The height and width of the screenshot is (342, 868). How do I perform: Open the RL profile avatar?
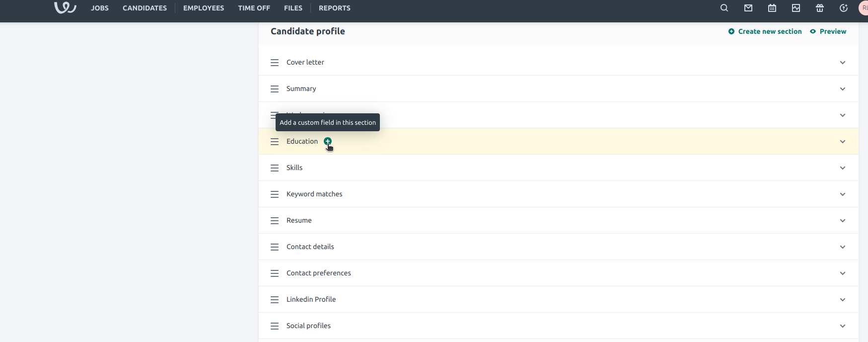pyautogui.click(x=864, y=8)
